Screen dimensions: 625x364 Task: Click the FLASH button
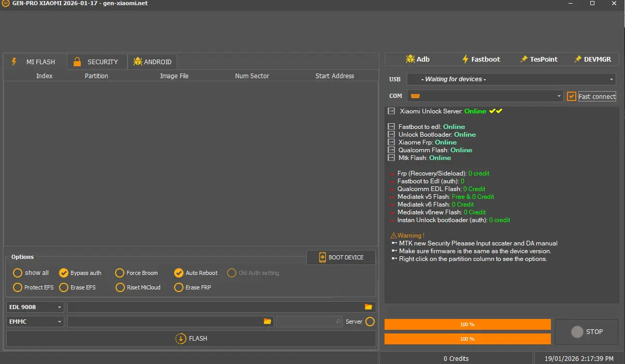point(191,339)
